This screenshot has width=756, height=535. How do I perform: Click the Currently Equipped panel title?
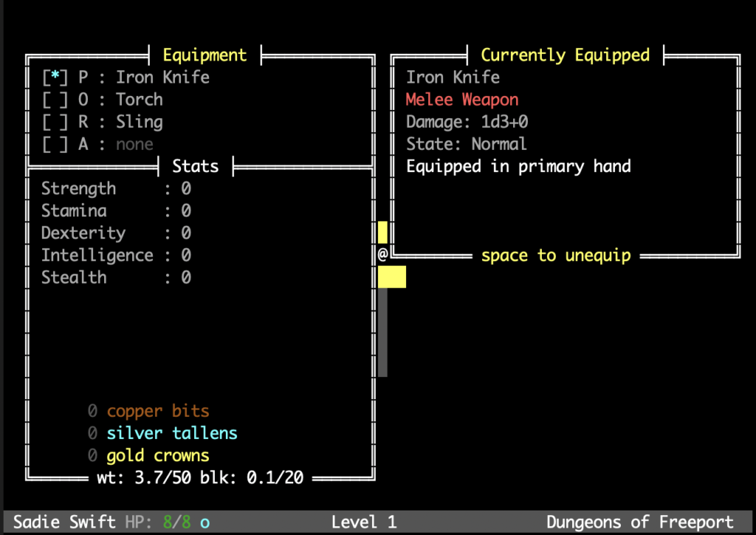pyautogui.click(x=565, y=55)
